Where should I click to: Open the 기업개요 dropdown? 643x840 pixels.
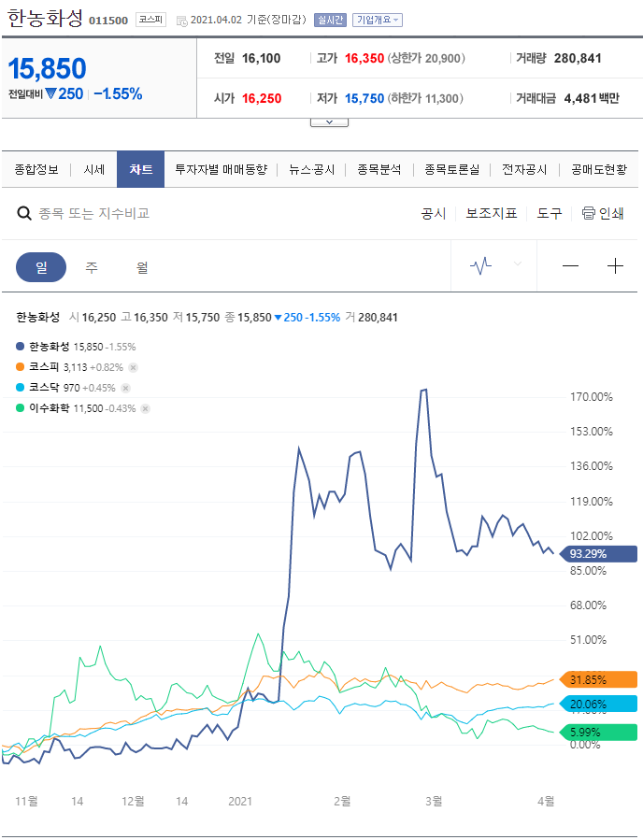(378, 20)
